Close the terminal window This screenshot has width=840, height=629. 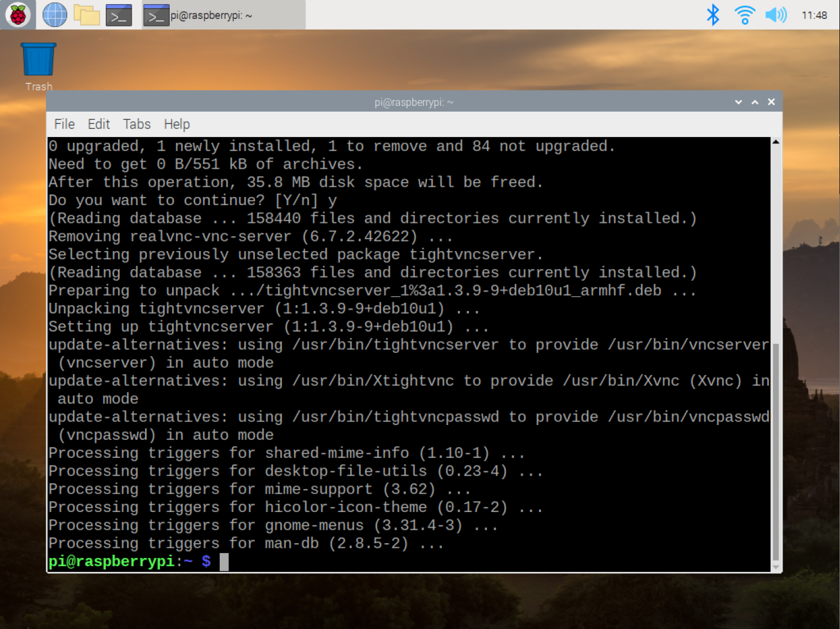point(771,102)
